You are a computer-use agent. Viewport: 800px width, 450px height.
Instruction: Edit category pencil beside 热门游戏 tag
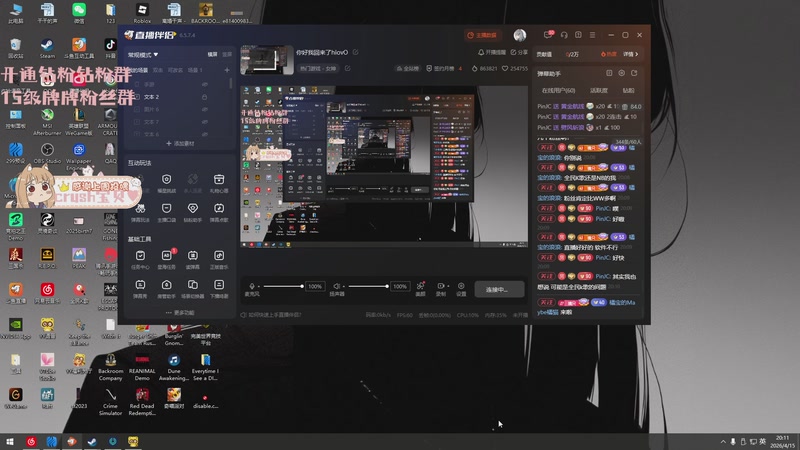(x=347, y=68)
